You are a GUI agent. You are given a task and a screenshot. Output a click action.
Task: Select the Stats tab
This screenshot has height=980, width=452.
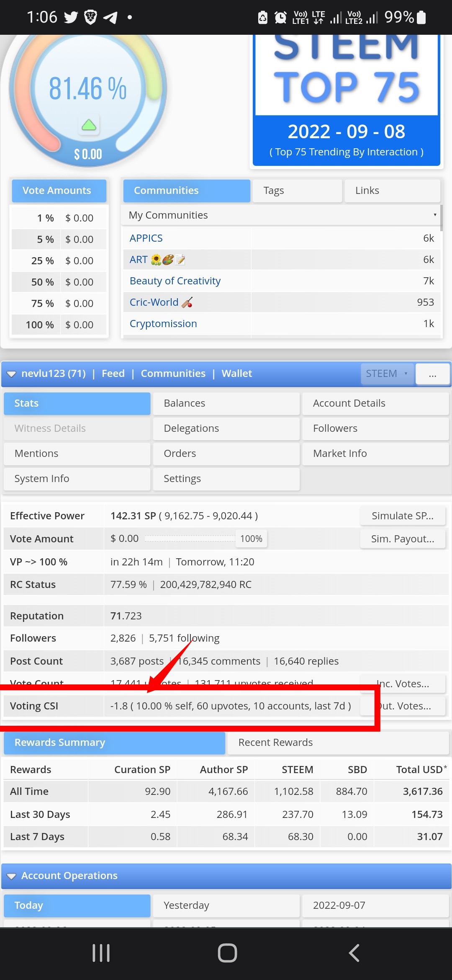(77, 403)
